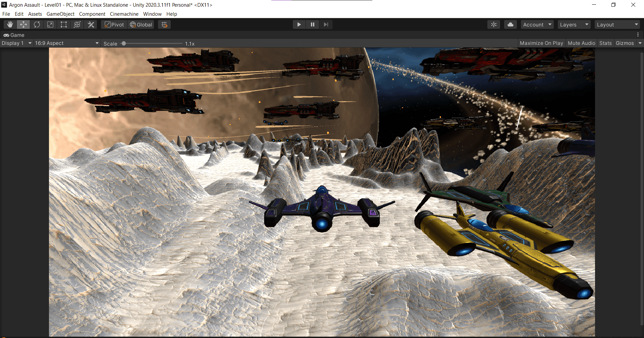The width and height of the screenshot is (644, 338).
Task: Open cloud services icon
Action: [x=511, y=24]
